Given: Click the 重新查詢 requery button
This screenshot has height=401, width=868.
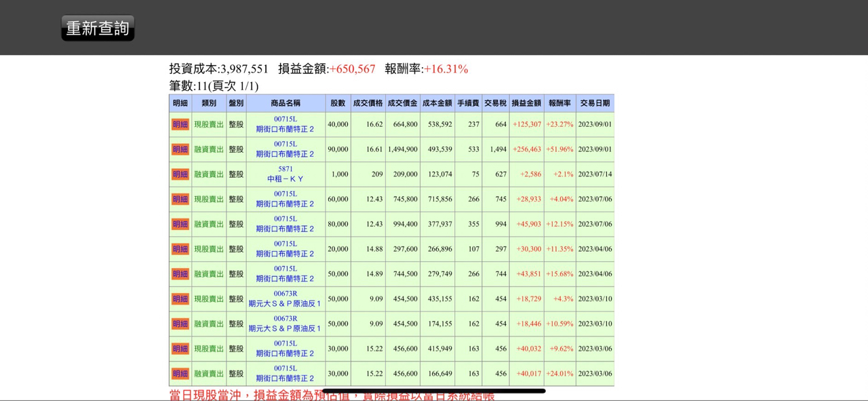Looking at the screenshot, I should (x=98, y=28).
